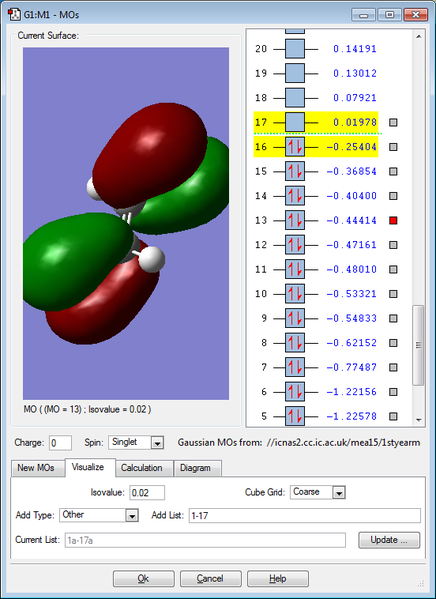The width and height of the screenshot is (436, 599).
Task: Click energy value -0.25404 of orbital 16
Action: tap(352, 147)
